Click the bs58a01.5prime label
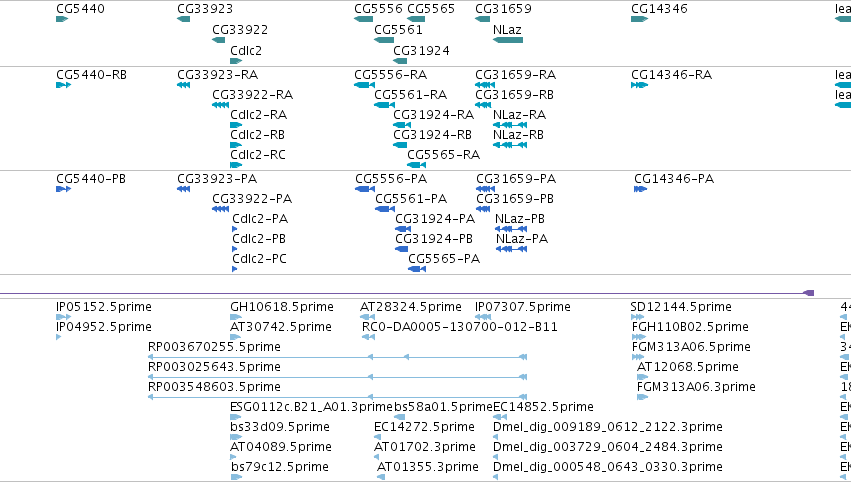851x482 pixels. pyautogui.click(x=443, y=408)
